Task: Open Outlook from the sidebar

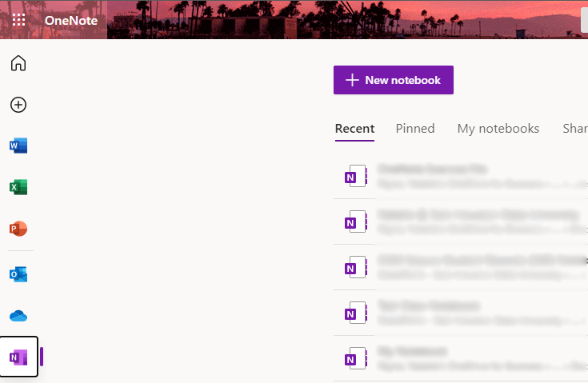Action: [x=18, y=274]
